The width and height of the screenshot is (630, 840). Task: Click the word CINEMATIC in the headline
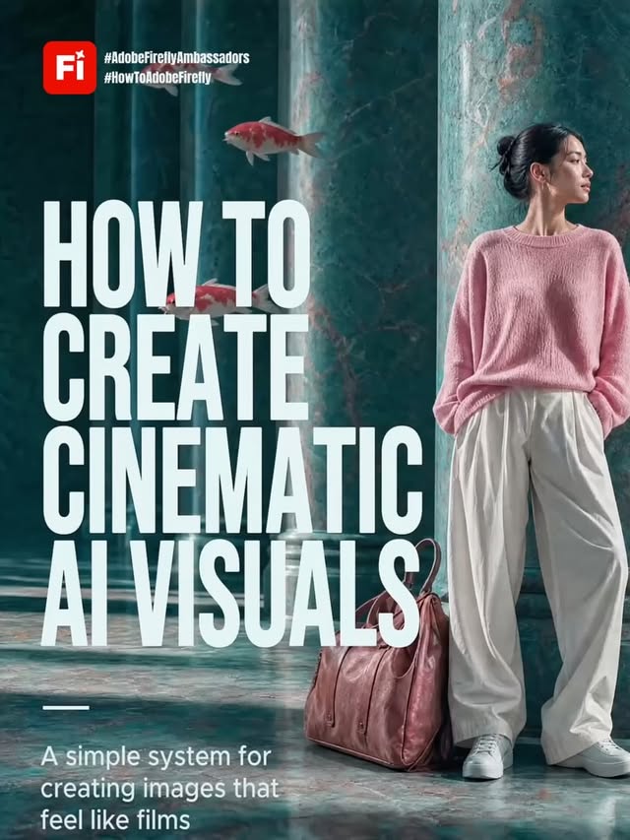point(232,481)
